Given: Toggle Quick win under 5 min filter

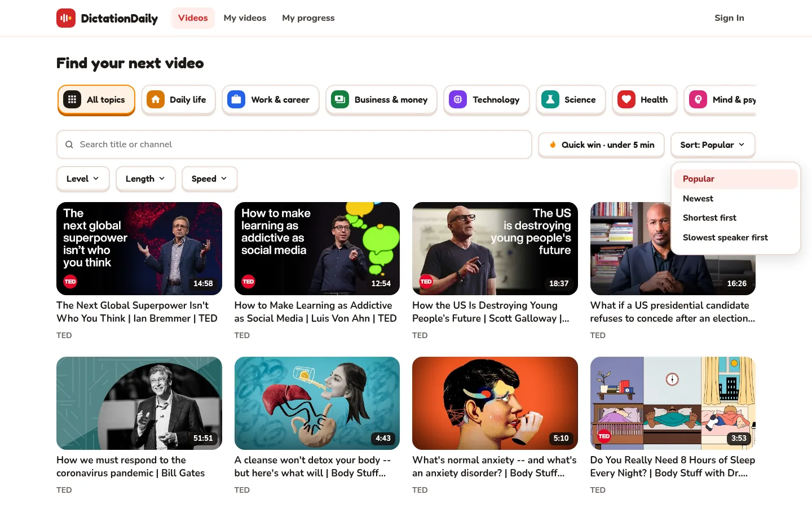Looking at the screenshot, I should pos(601,145).
